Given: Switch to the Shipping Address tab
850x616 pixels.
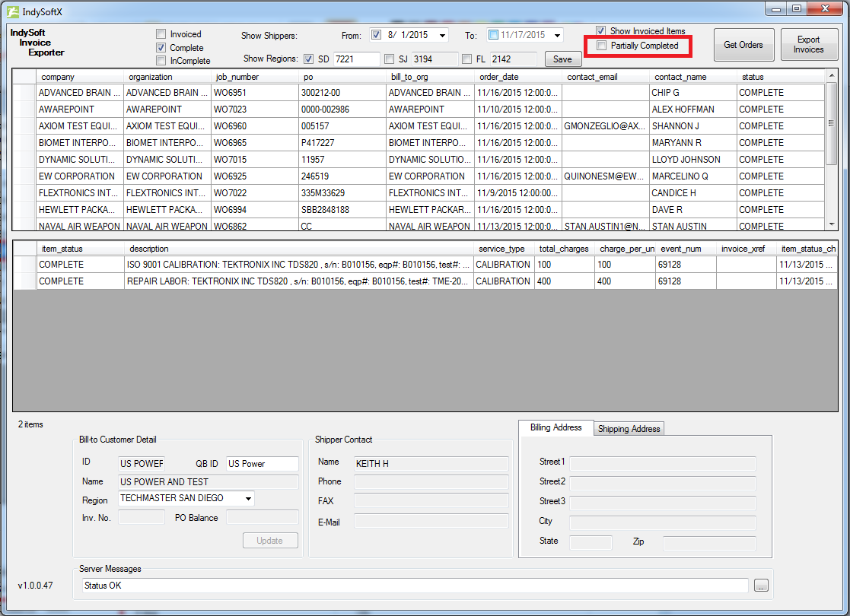Looking at the screenshot, I should click(x=629, y=429).
